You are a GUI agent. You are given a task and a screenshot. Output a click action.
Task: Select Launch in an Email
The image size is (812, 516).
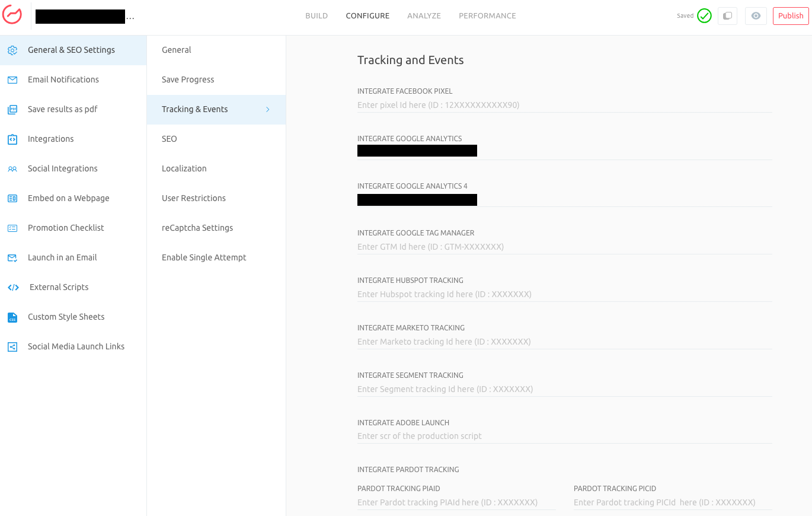coord(73,258)
